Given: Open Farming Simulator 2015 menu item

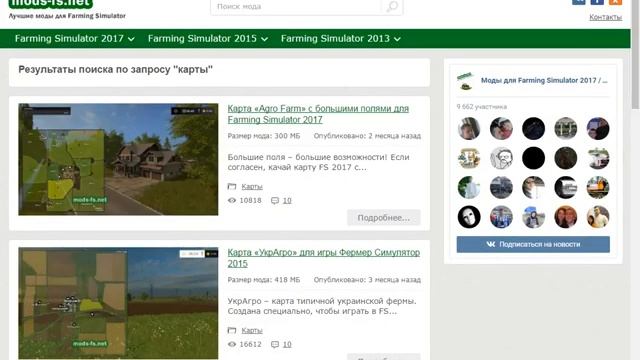Looking at the screenshot, I should (x=202, y=38).
